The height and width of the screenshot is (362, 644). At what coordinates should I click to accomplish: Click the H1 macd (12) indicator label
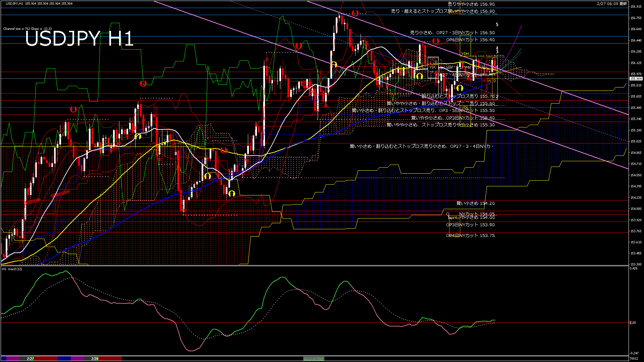coord(12,269)
